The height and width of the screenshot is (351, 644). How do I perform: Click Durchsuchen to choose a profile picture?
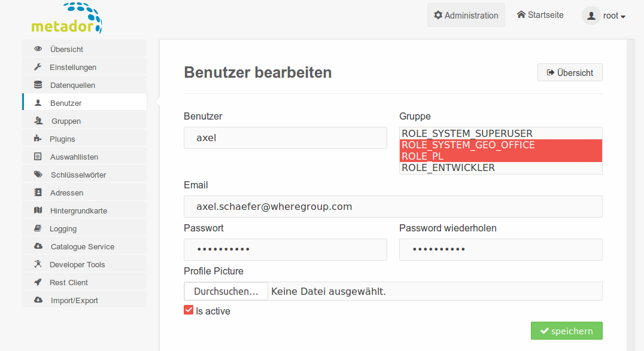(226, 291)
